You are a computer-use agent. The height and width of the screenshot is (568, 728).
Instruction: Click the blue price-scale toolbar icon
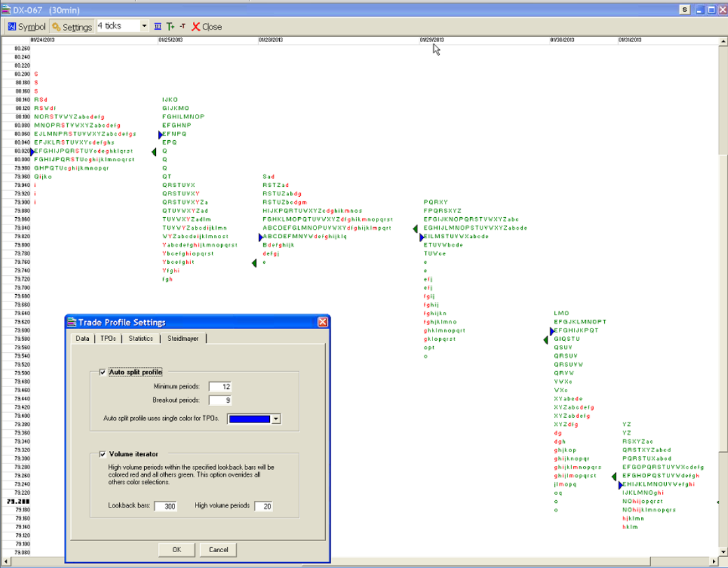pos(158,26)
